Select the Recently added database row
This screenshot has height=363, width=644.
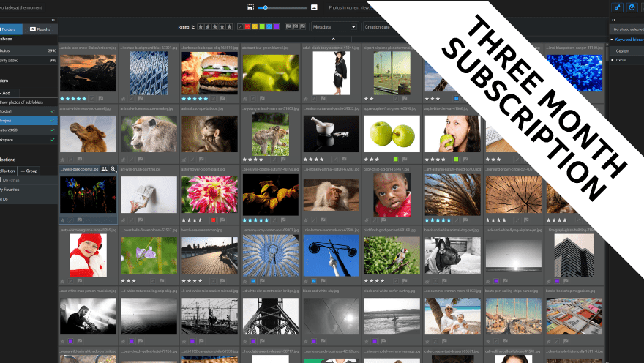tap(29, 60)
